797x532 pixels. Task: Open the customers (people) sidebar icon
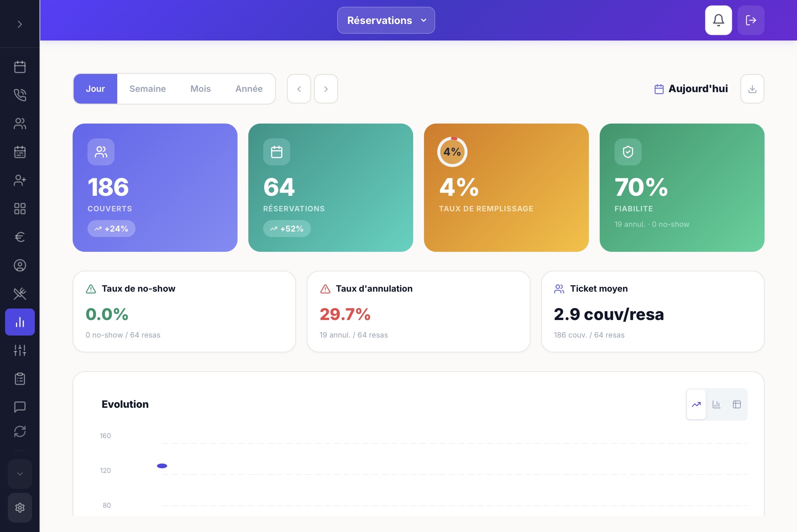pyautogui.click(x=20, y=124)
